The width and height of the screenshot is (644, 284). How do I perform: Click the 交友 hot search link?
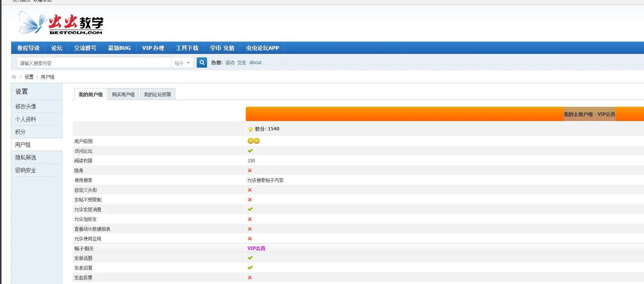[x=242, y=63]
